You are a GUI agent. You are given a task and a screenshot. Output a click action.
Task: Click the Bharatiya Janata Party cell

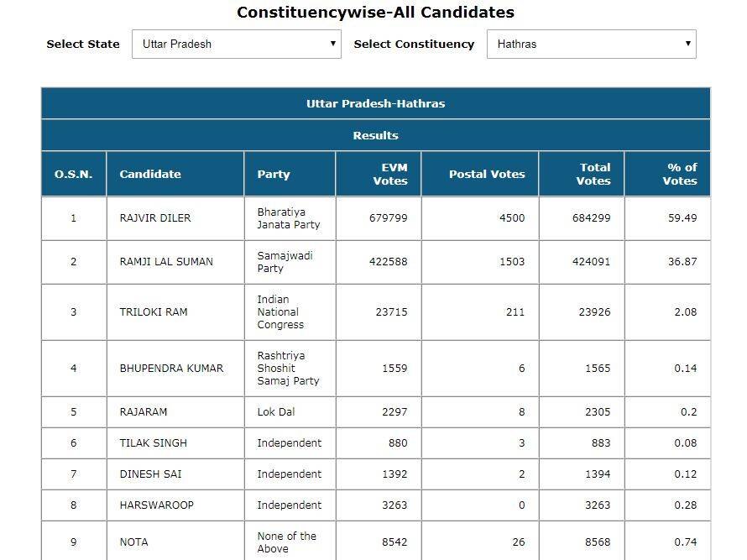pyautogui.click(x=289, y=218)
